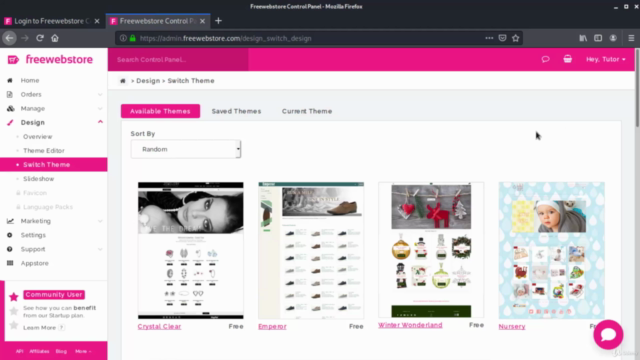The height and width of the screenshot is (360, 640).
Task: Open the Emperor theme link
Action: (272, 327)
